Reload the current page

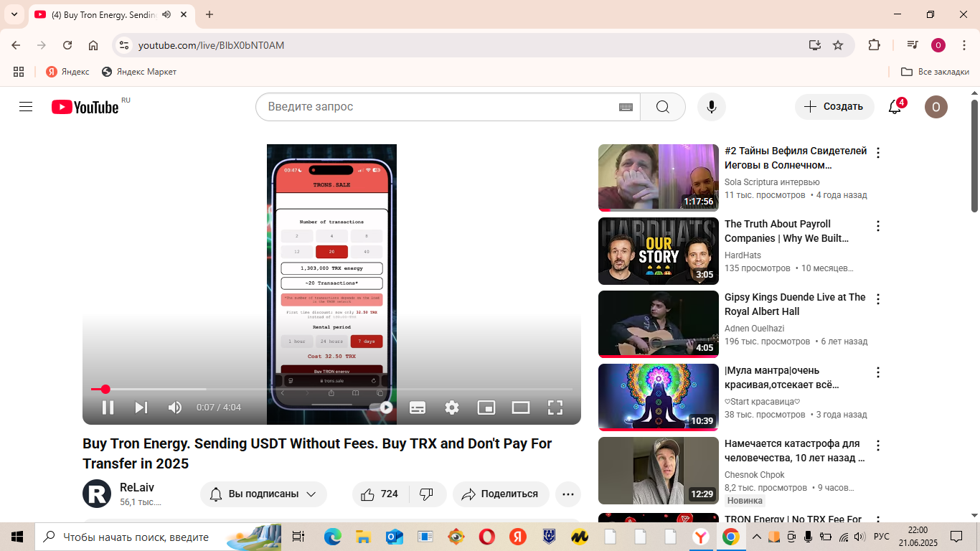[x=67, y=45]
